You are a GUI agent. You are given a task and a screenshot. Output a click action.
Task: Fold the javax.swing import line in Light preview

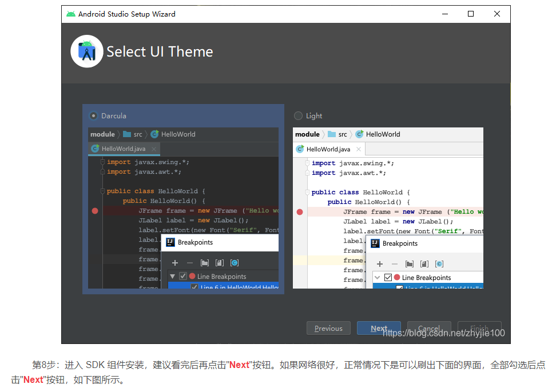(307, 163)
